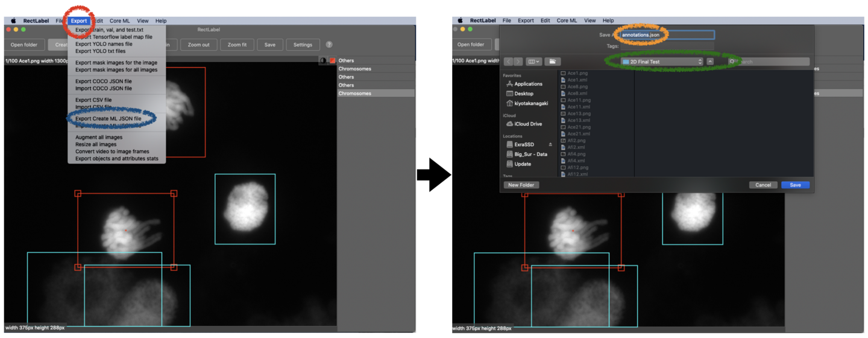Eject the ExraSSD drive
This screenshot has width=868, height=338.
[x=550, y=145]
